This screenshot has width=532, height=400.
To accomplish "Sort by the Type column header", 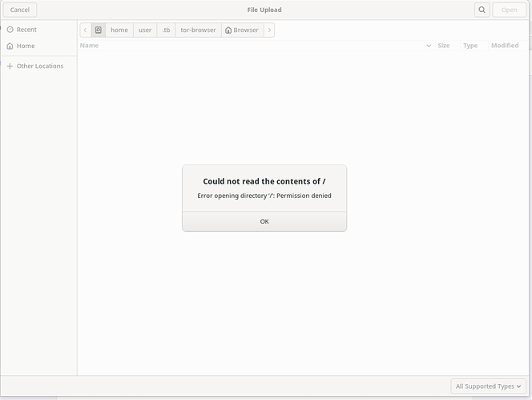I will tap(470, 46).
